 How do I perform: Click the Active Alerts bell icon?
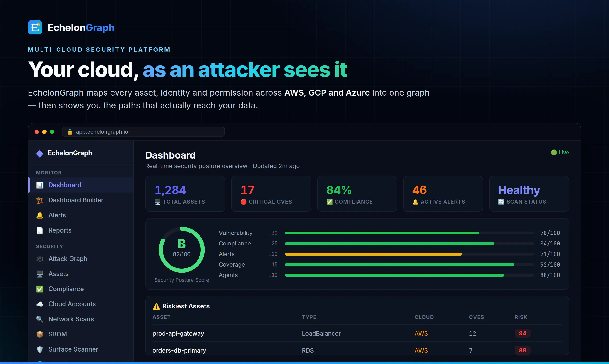(x=416, y=202)
